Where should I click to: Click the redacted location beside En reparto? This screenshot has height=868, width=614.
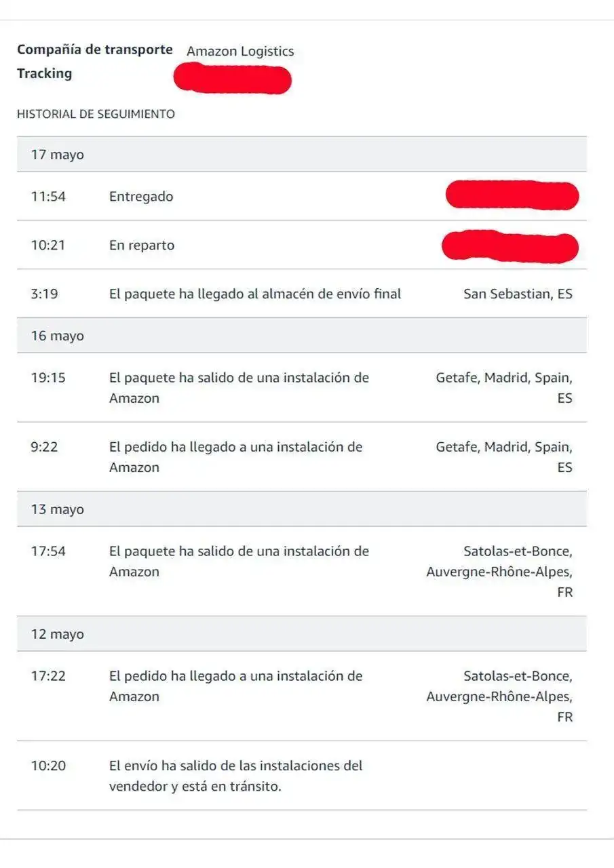(x=510, y=246)
